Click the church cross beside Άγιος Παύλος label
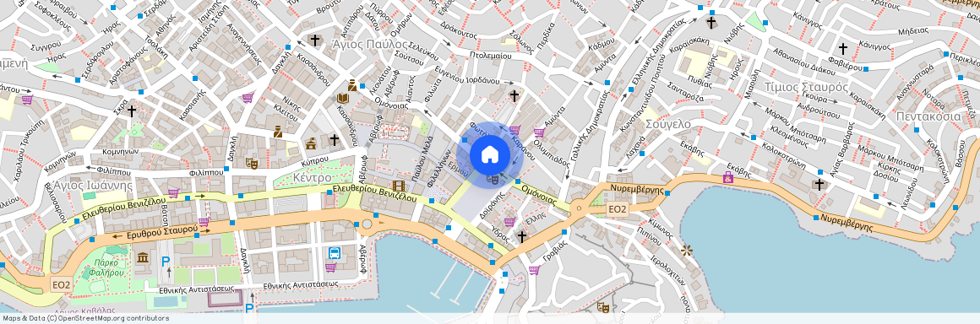The height and width of the screenshot is (324, 980). click(x=314, y=40)
